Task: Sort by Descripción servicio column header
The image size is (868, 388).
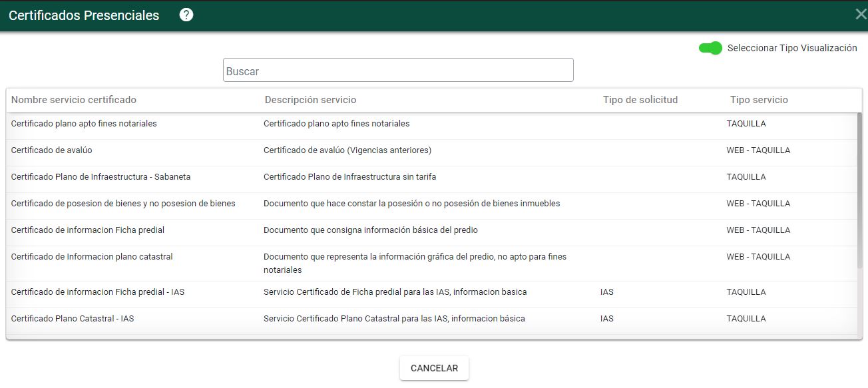Action: coord(310,100)
